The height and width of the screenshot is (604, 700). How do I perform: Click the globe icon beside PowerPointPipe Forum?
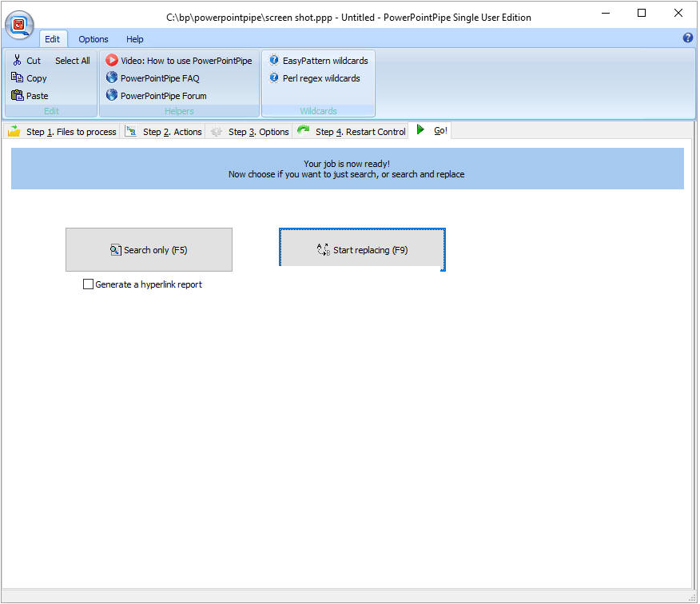pos(112,95)
